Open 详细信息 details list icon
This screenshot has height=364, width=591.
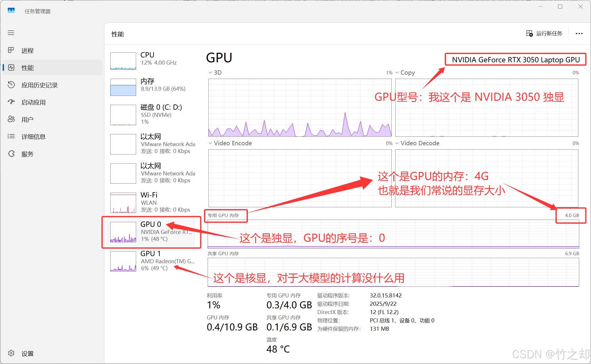click(11, 136)
